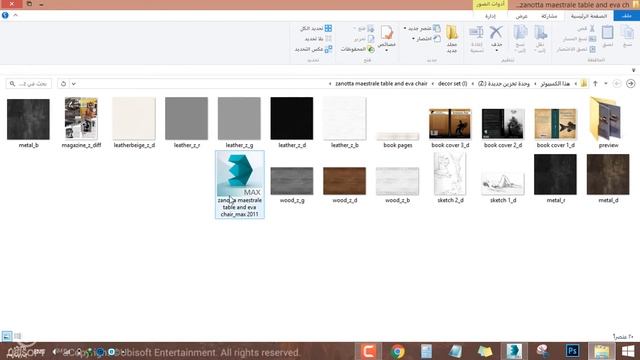Select the wood_z_b texture
The height and width of the screenshot is (360, 640).
pyautogui.click(x=397, y=184)
